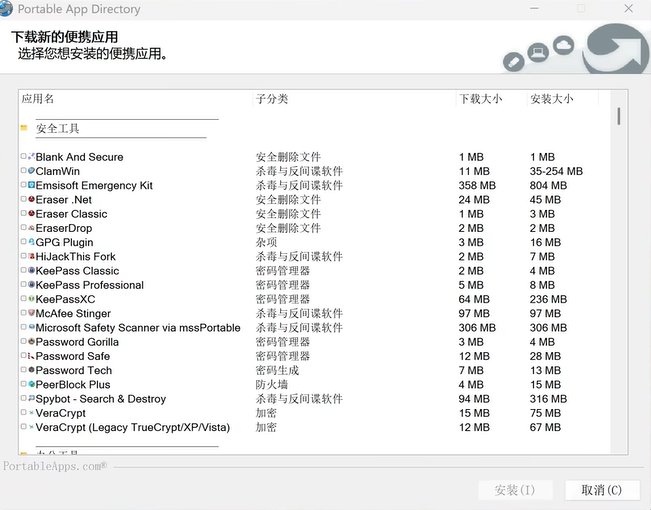Check the Blank And Secure checkbox

(x=24, y=156)
